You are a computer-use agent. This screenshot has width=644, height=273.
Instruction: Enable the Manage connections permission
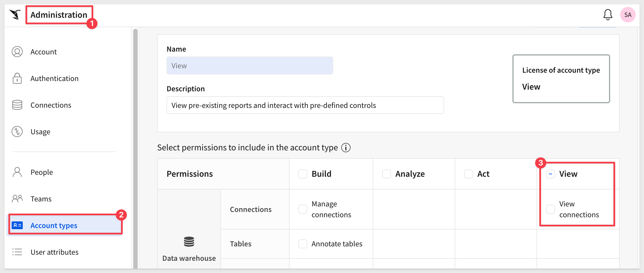pyautogui.click(x=303, y=209)
